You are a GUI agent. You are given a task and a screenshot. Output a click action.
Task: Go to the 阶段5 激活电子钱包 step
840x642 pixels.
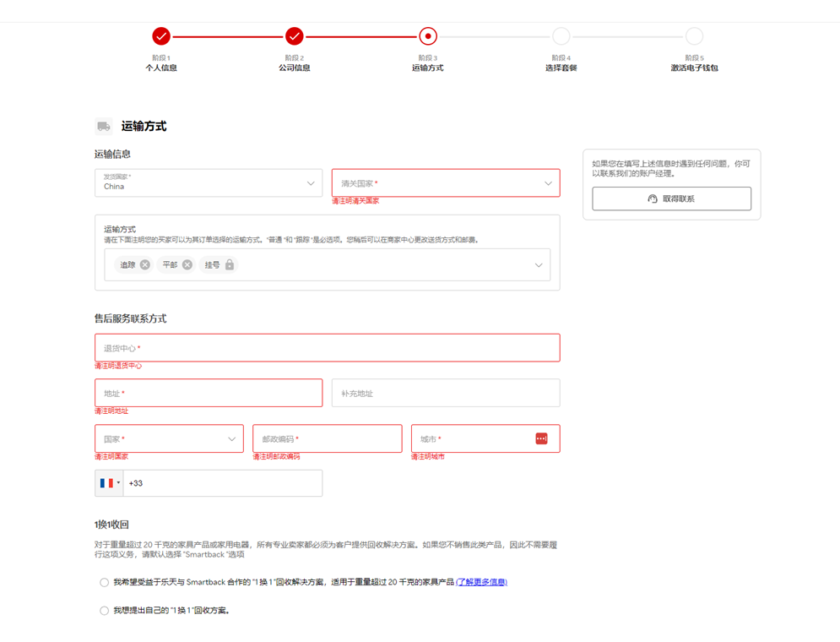[694, 36]
